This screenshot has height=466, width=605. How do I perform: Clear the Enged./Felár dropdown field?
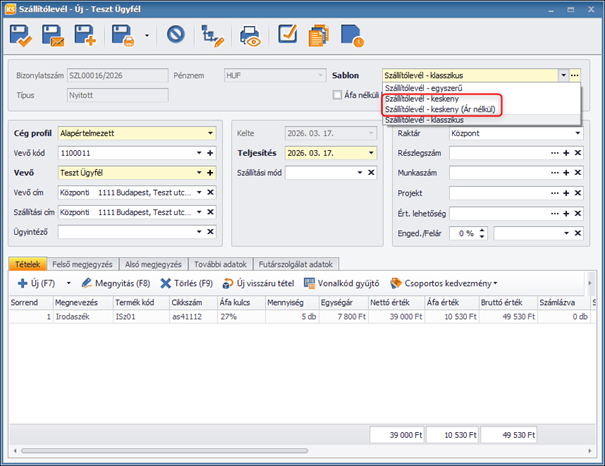click(x=578, y=233)
